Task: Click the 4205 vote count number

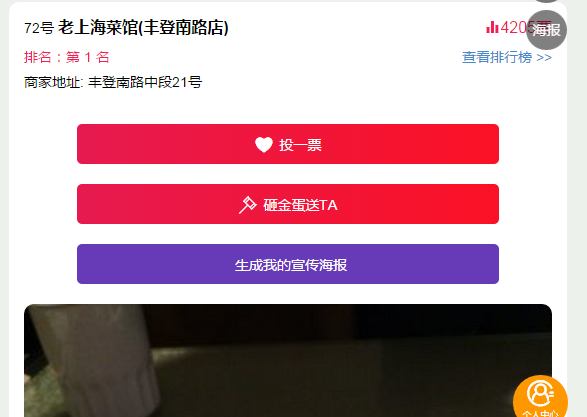Action: 514,27
